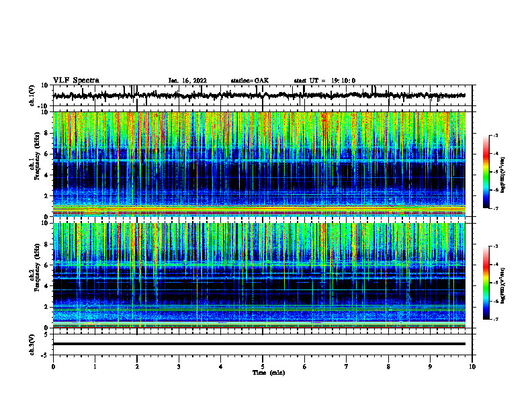Click the 'Time (min)' x-axis label
Screen dimensions: 532x411
[x=269, y=373]
